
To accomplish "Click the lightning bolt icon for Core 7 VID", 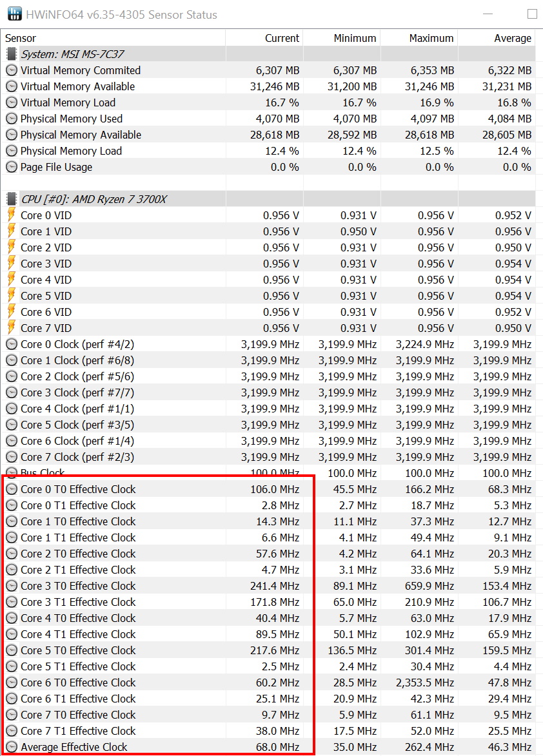I will [12, 328].
